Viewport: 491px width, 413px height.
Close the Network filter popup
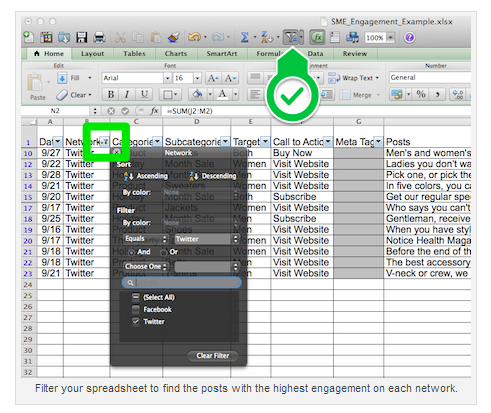(x=116, y=152)
